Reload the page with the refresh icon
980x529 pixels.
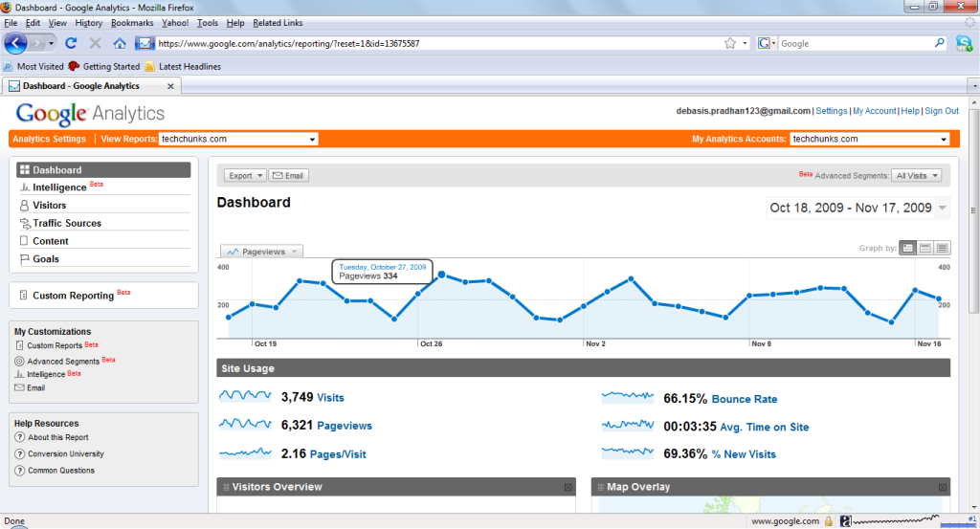[x=71, y=43]
